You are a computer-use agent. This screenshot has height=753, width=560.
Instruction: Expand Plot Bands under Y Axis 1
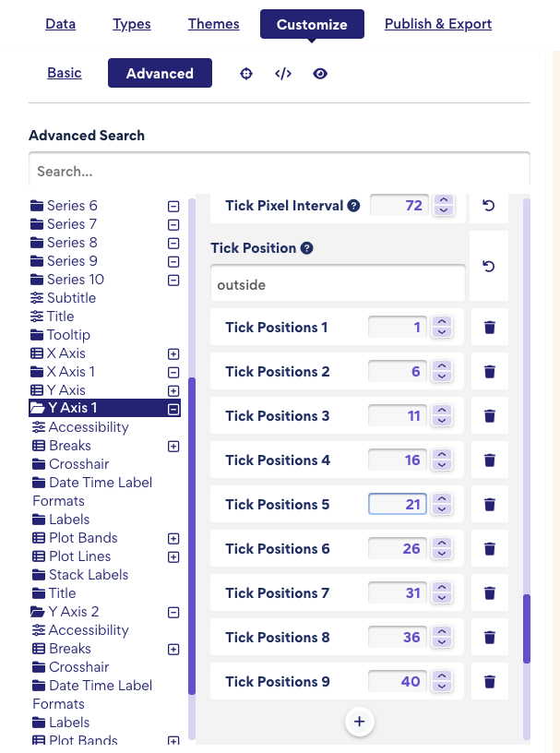173,538
